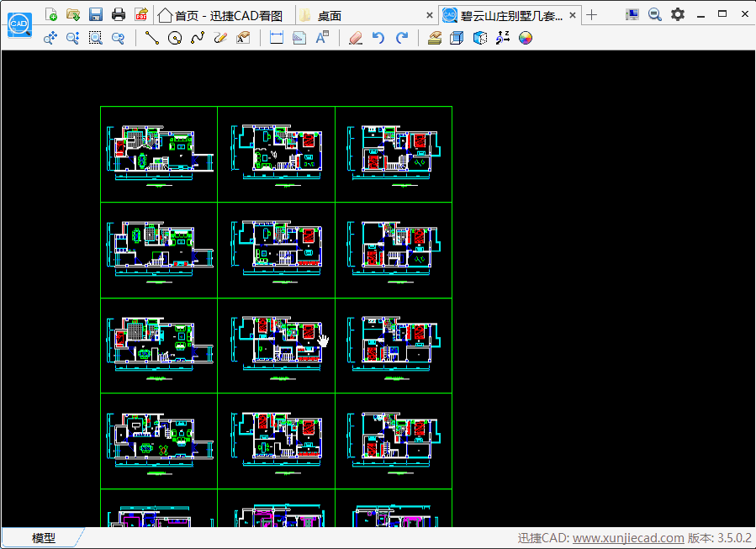
Task: Switch to the 桌面 tab
Action: point(330,16)
